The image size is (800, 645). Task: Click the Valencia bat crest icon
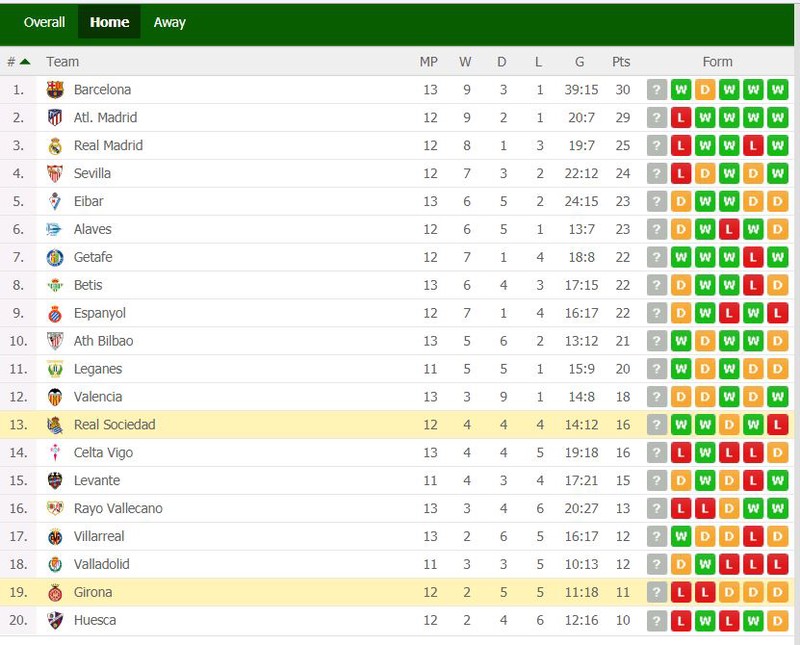point(55,397)
